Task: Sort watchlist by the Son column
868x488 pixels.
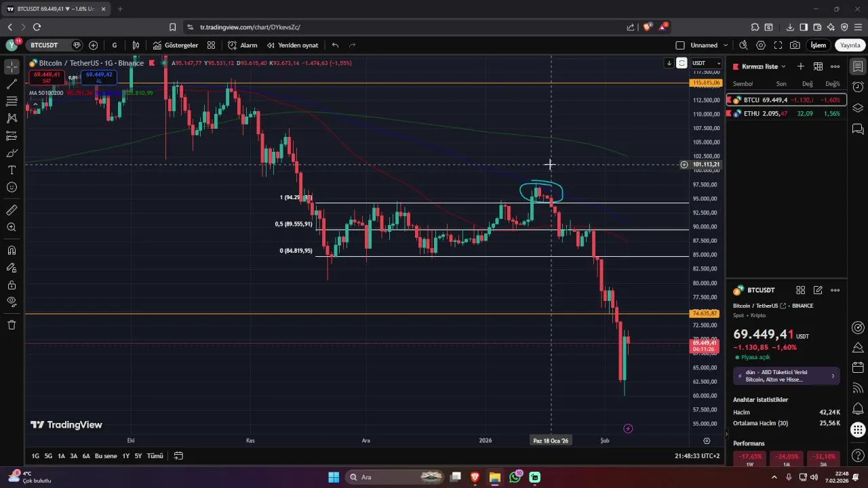Action: 781,84
